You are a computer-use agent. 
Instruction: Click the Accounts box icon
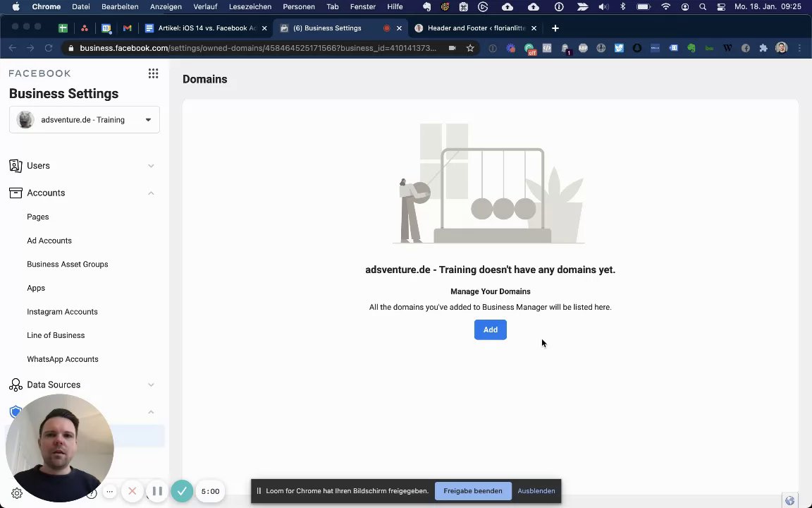pyautogui.click(x=16, y=193)
